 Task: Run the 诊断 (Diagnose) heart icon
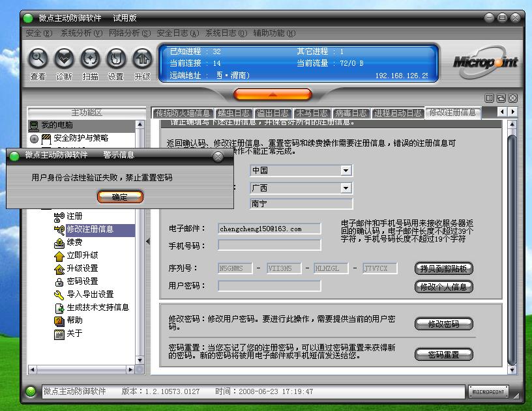tap(64, 59)
